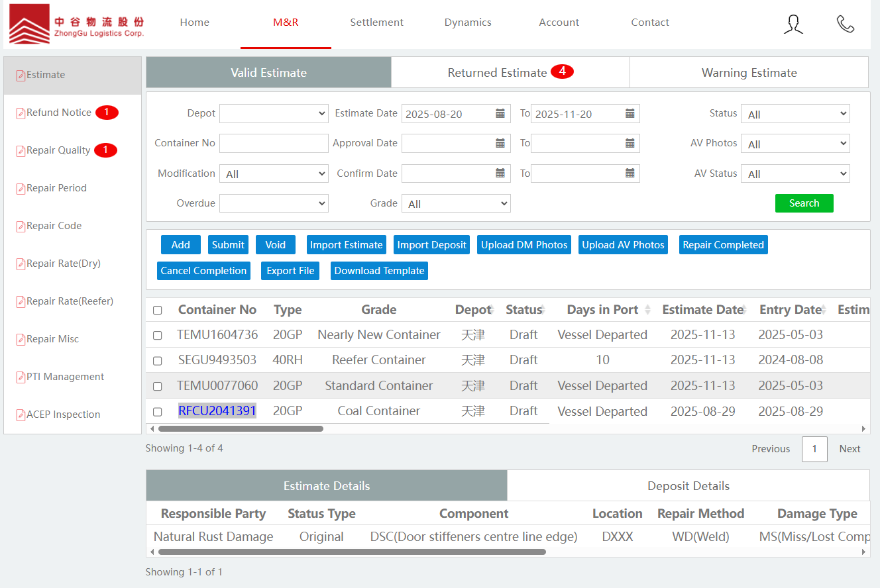Sort by Days in Port column arrows

click(x=647, y=310)
